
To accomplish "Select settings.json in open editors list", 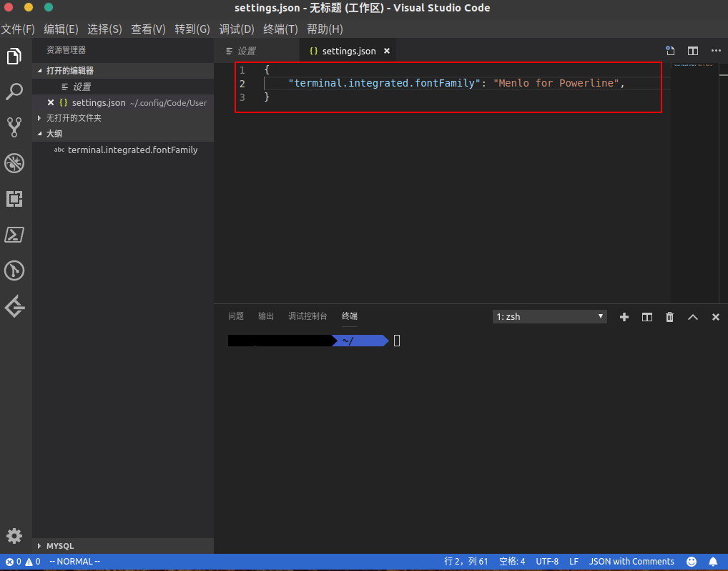I will 123,102.
